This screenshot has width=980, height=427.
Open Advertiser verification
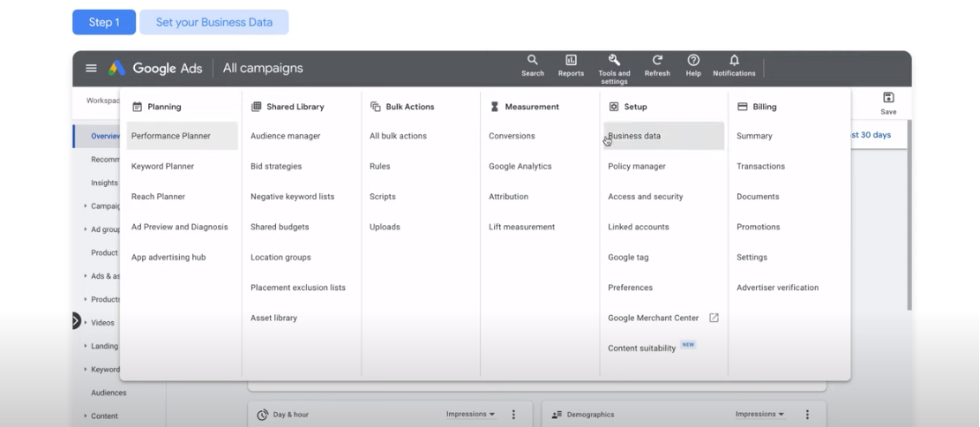[777, 288]
